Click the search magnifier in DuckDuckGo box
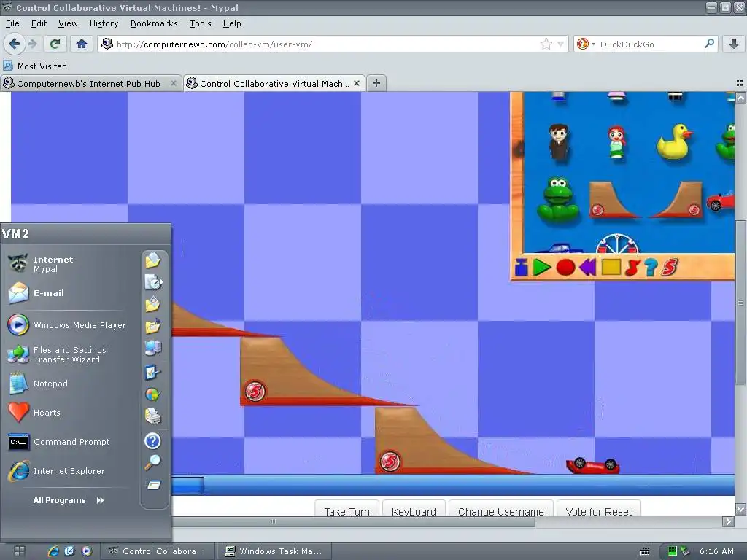Viewport: 747px width, 560px height. (x=709, y=44)
